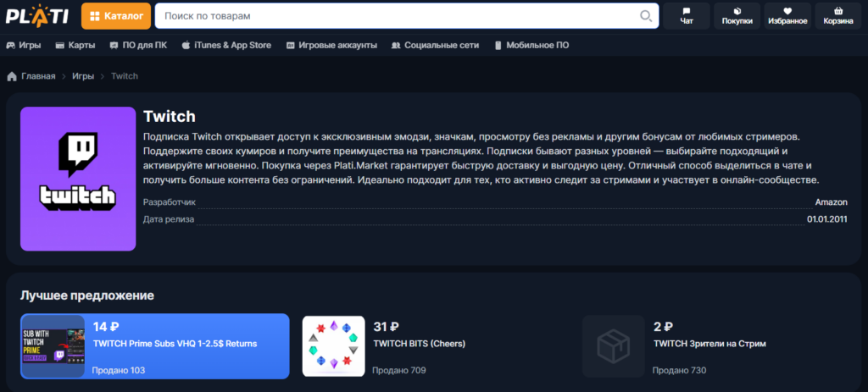
Task: Open TWITCH BITS (Cheers) offer
Action: coord(420,344)
